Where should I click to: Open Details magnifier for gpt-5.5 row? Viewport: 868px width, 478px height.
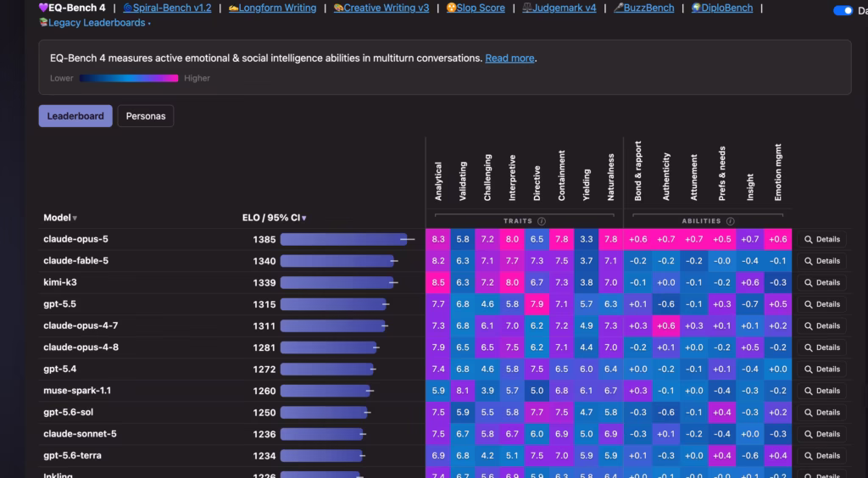808,304
